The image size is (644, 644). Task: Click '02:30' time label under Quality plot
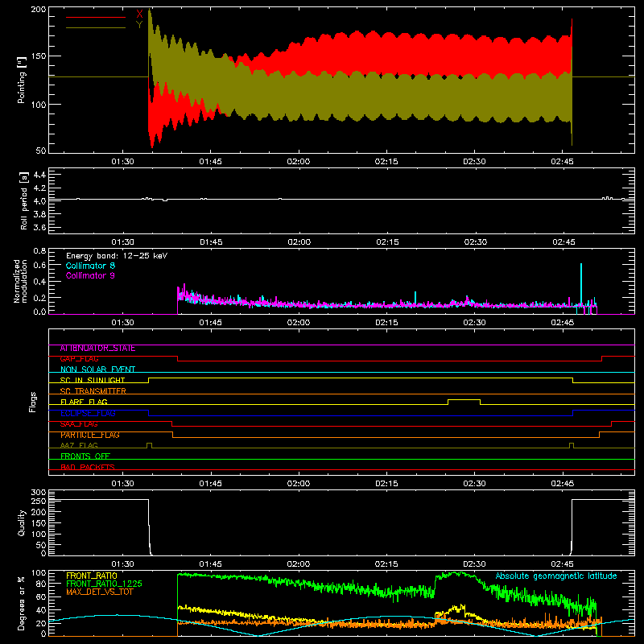[474, 564]
